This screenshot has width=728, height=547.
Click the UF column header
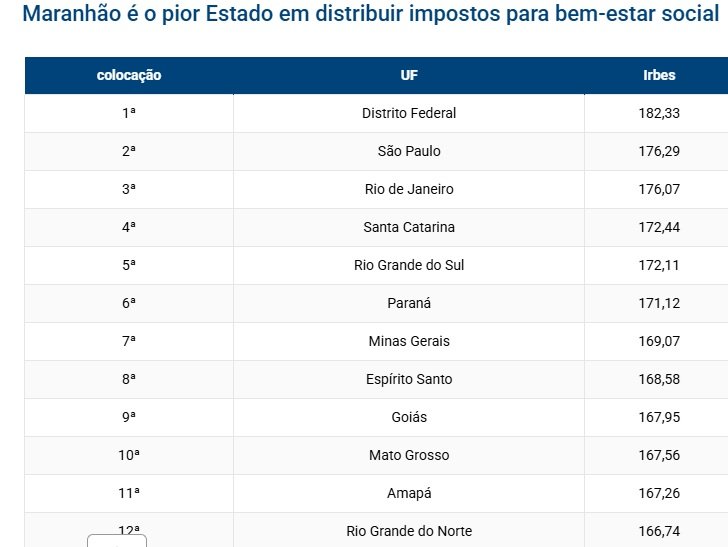coord(409,75)
